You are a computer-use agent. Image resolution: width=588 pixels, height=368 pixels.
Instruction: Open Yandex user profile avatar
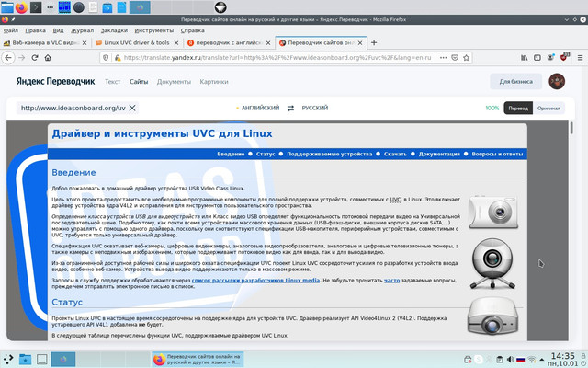[557, 82]
